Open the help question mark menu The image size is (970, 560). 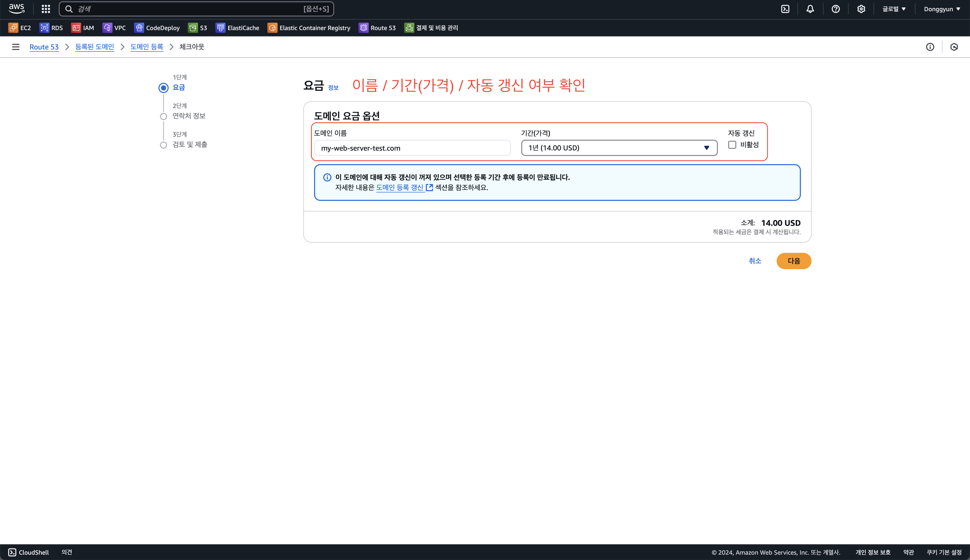(x=836, y=9)
